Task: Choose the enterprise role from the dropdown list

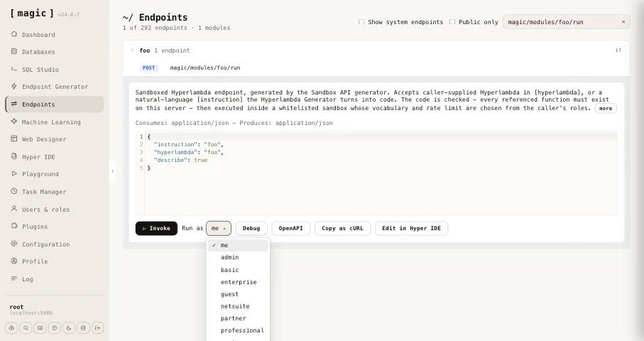Action: pos(238,282)
